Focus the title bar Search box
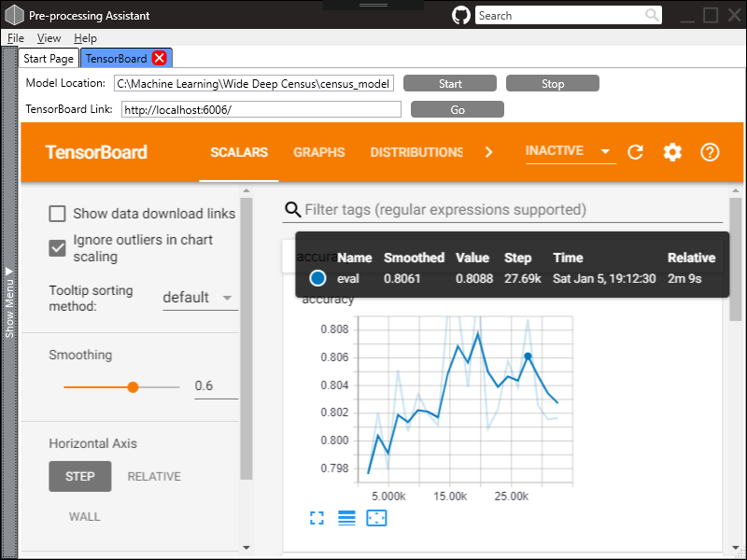747x560 pixels. click(559, 15)
